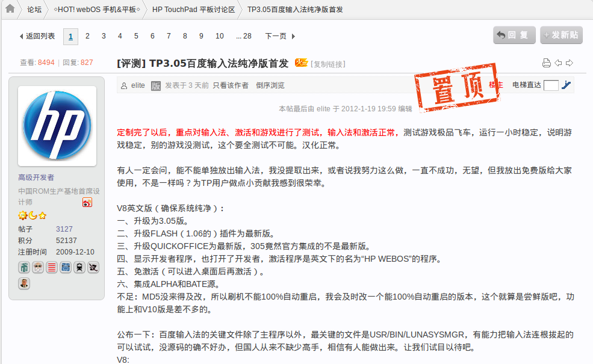Screen dimensions: 593x364
Task: Go to page 2
Action: click(x=87, y=36)
